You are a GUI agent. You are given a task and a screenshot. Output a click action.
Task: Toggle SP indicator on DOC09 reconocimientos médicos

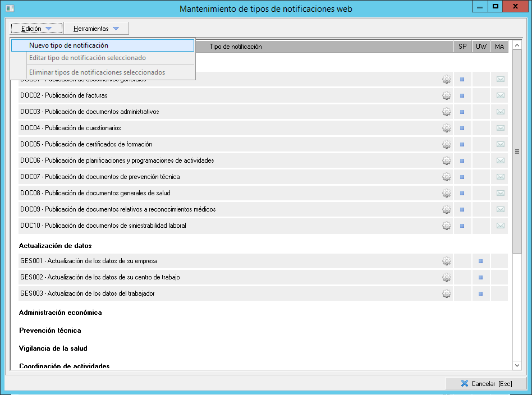point(462,209)
